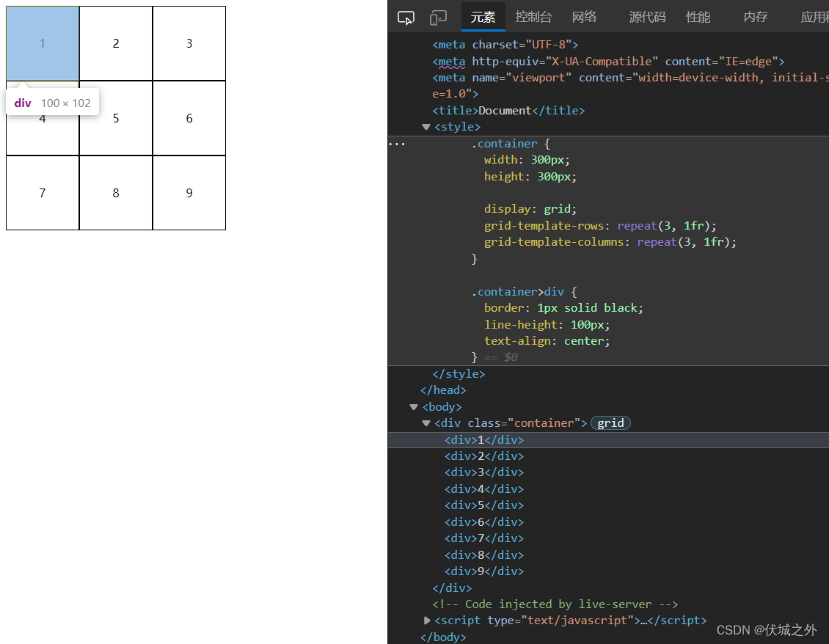Select the meta name viewport line
The height and width of the screenshot is (644, 829).
coord(630,86)
